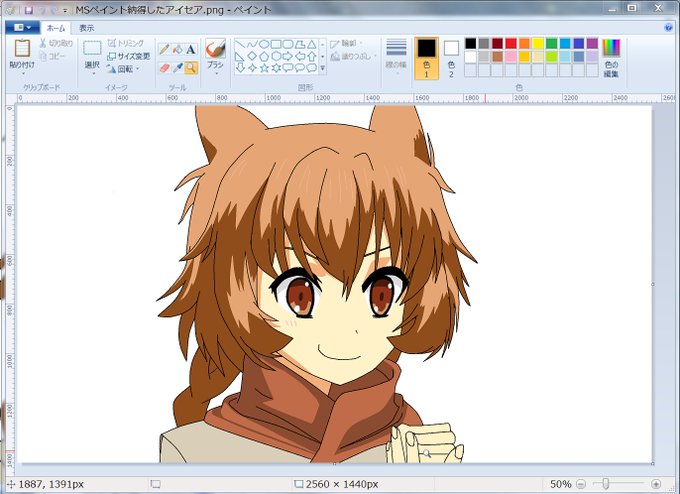Select the Fill with color bucket tool
Image resolution: width=680 pixels, height=494 pixels.
(177, 49)
